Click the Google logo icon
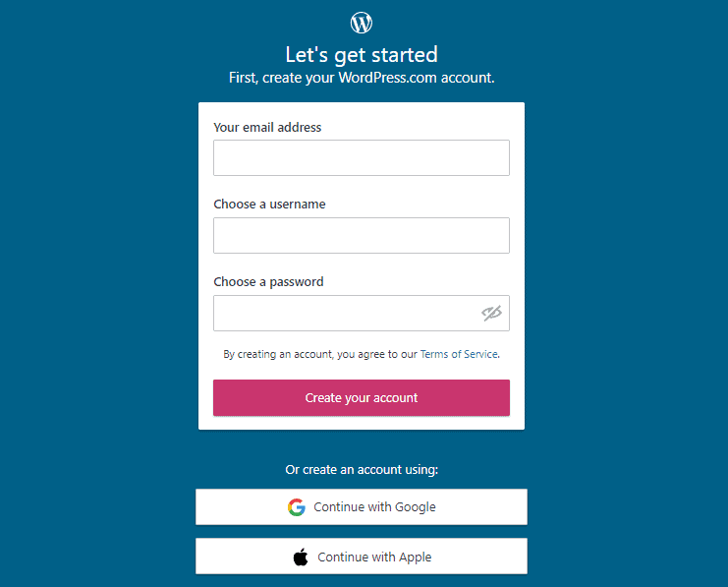The height and width of the screenshot is (587, 728). 297,507
